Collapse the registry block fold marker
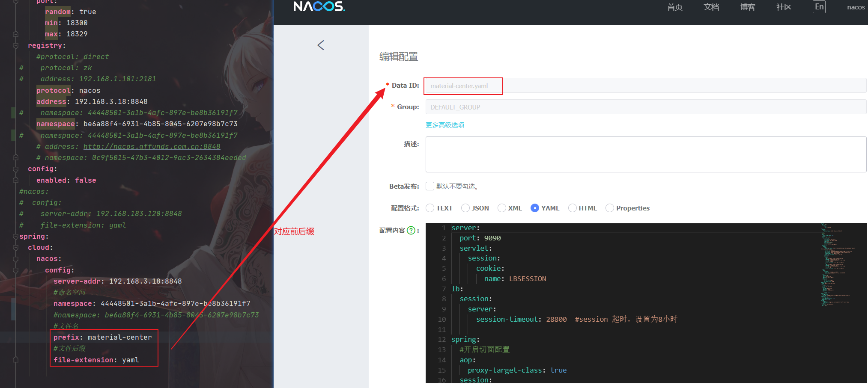This screenshot has height=388, width=868. [x=16, y=46]
